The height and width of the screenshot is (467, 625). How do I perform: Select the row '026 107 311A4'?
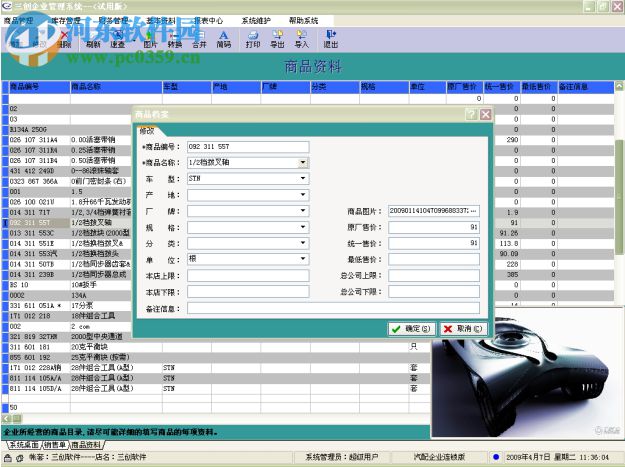(68, 140)
